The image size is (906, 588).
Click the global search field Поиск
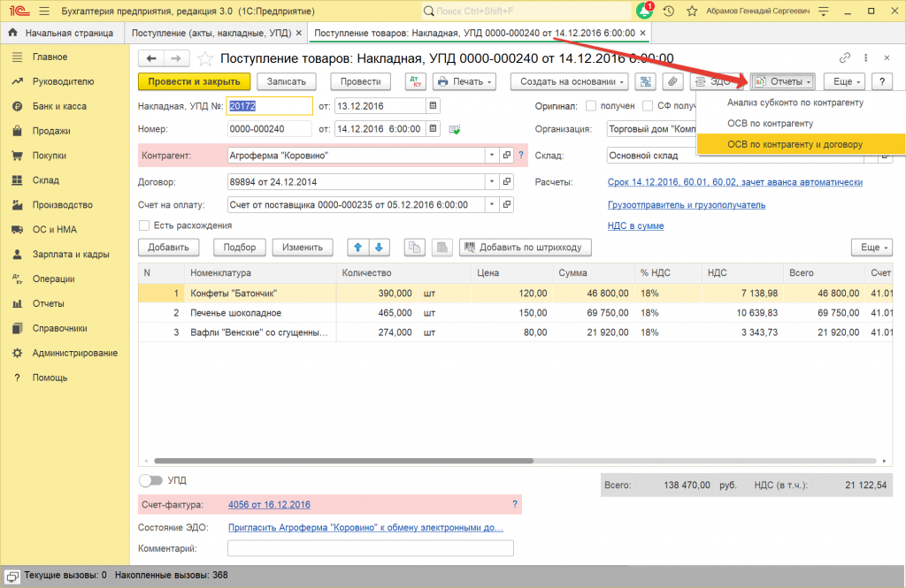click(526, 11)
